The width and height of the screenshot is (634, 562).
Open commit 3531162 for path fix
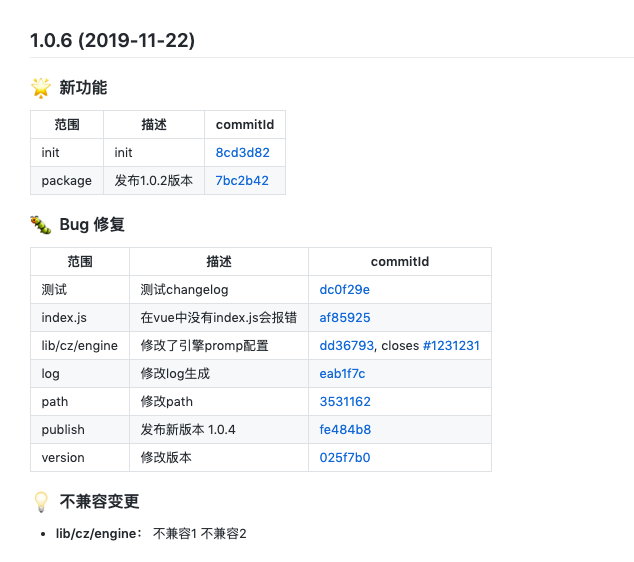pos(345,401)
